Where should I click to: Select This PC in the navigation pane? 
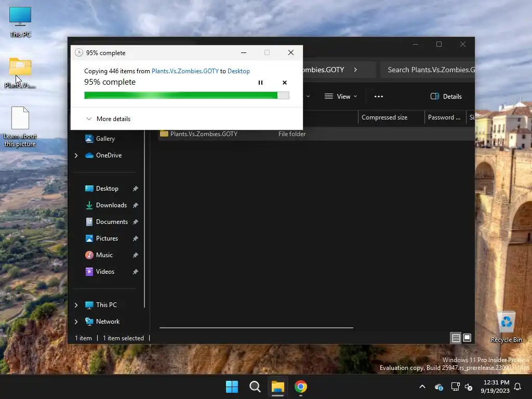pos(106,304)
